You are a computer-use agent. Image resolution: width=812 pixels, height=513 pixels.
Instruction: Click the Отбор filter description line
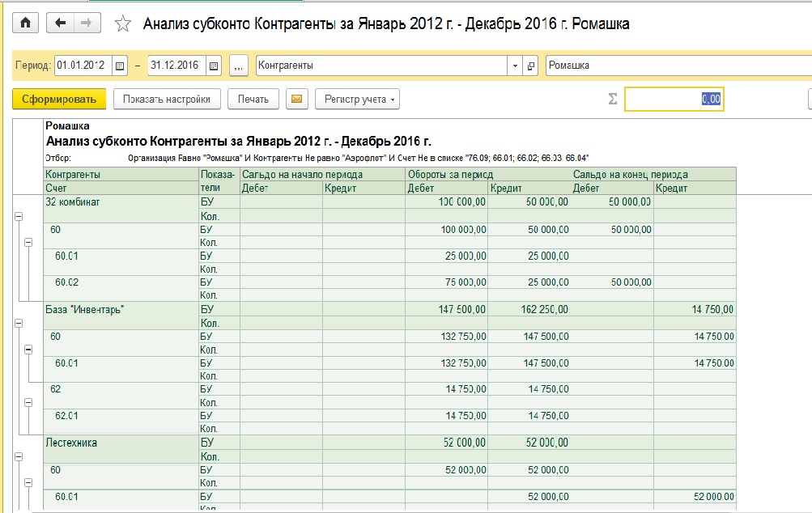317,158
